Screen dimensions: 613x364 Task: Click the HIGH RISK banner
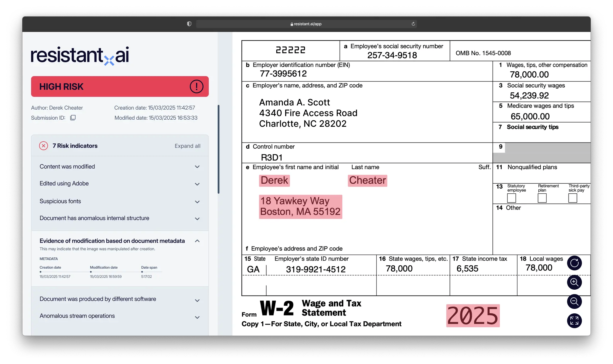tap(120, 86)
